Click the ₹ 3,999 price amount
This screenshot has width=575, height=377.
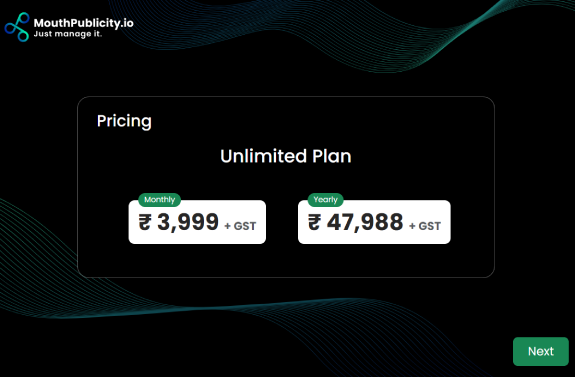(x=179, y=222)
